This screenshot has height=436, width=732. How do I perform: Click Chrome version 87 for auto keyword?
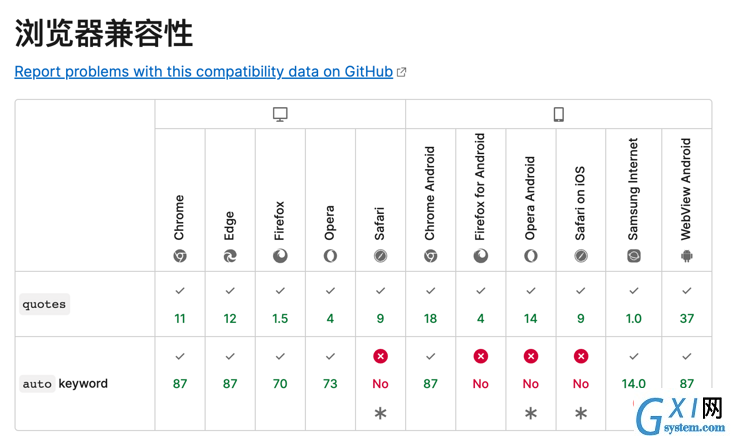180,384
